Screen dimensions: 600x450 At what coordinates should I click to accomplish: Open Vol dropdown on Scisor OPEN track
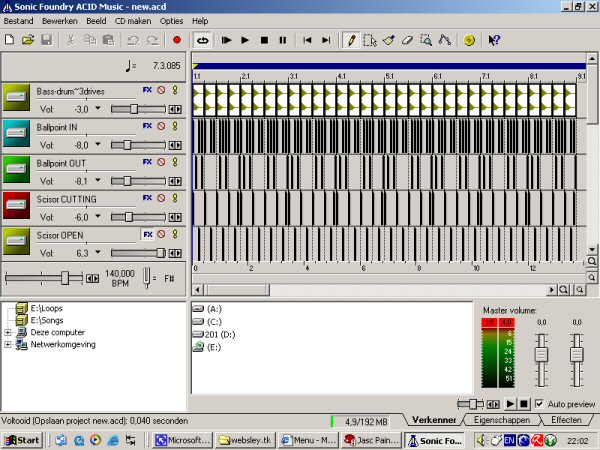click(x=98, y=252)
